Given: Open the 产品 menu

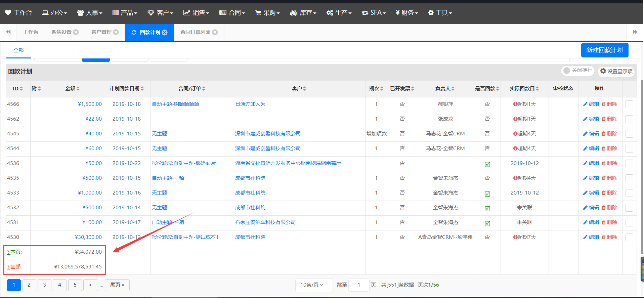Looking at the screenshot, I should point(125,13).
